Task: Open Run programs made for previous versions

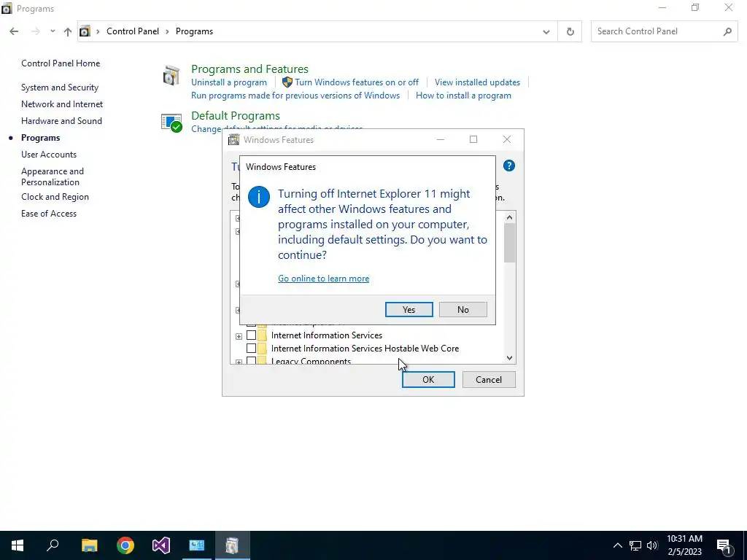Action: 295,96
